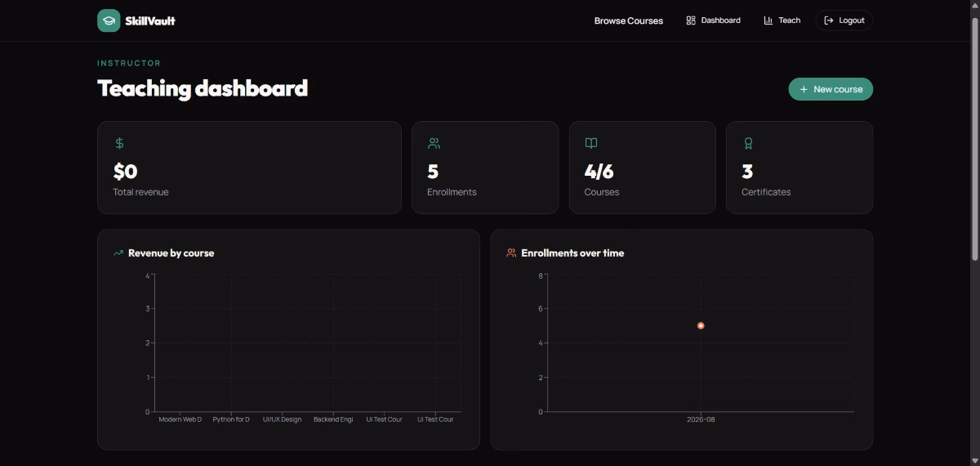Viewport: 980px width, 466px height.
Task: Create a new course with New course button
Action: click(x=831, y=89)
